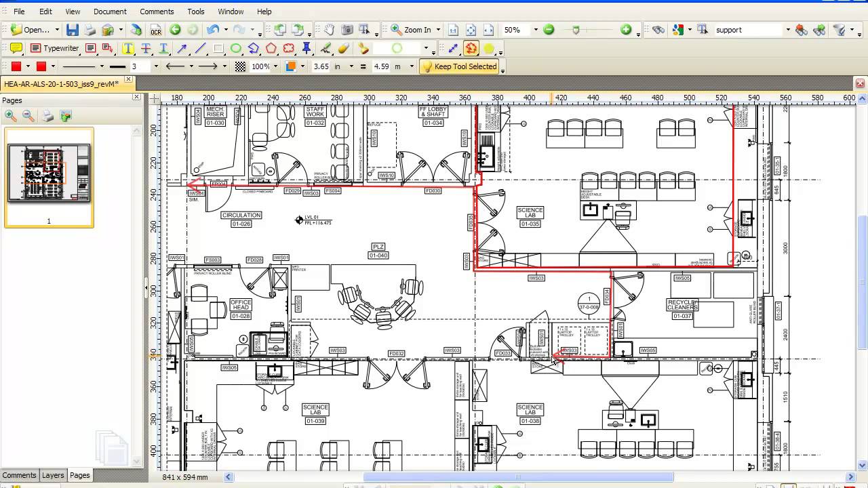The height and width of the screenshot is (488, 868).
Task: Select the Hand pan tool
Action: coord(328,30)
